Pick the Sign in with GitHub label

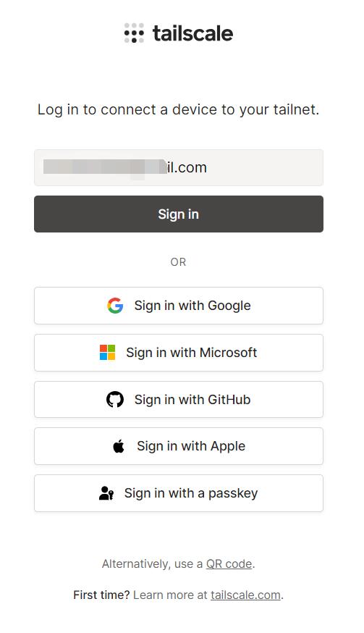click(192, 400)
